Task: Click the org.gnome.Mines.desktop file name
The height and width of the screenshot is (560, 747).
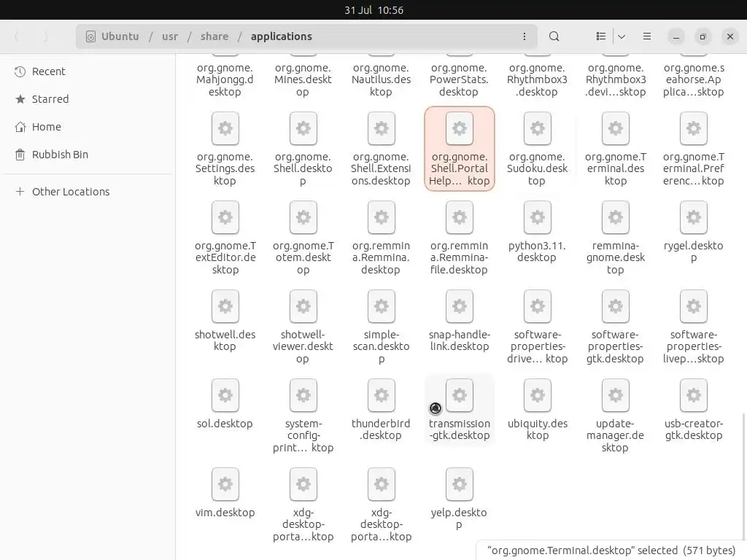Action: 303,80
